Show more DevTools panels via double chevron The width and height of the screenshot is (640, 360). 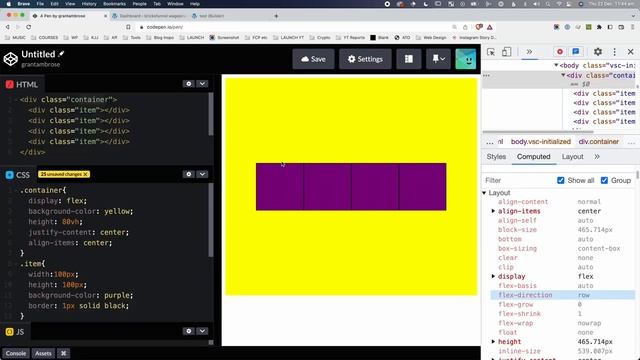coord(529,52)
